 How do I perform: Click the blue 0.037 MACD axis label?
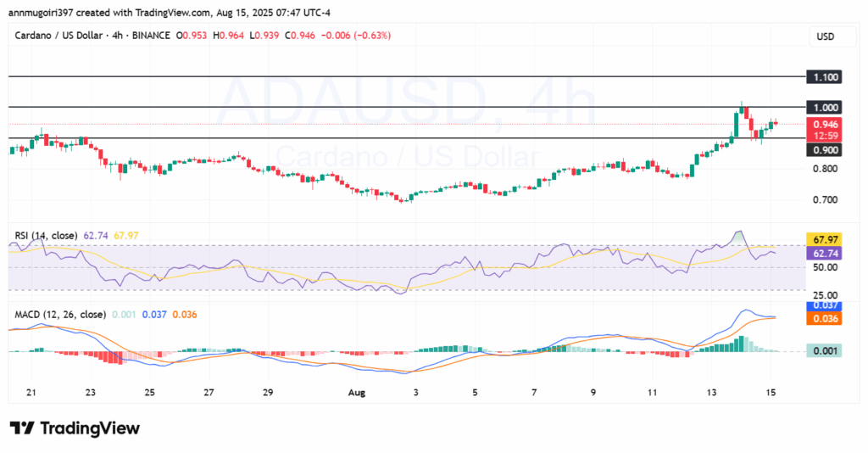[825, 305]
